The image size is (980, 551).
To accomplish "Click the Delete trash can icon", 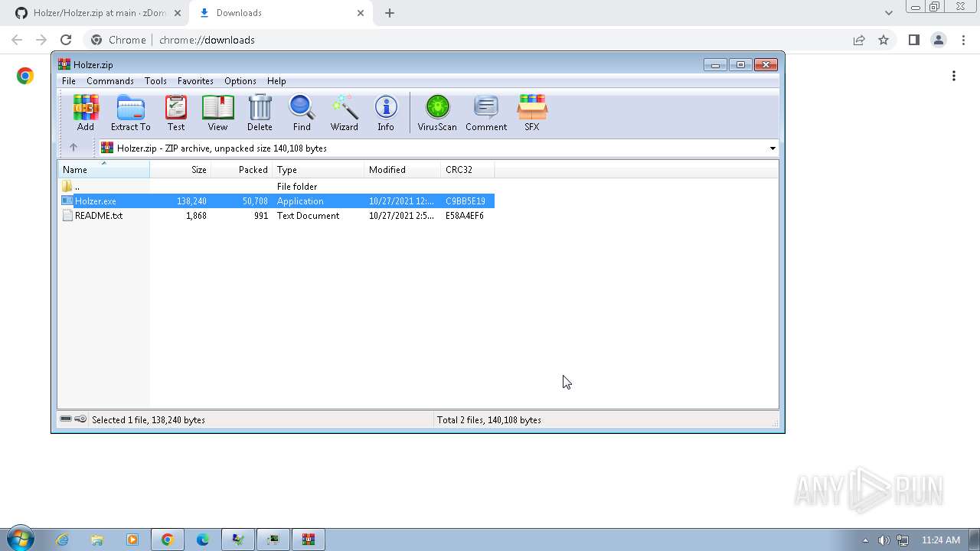I will coord(260,112).
